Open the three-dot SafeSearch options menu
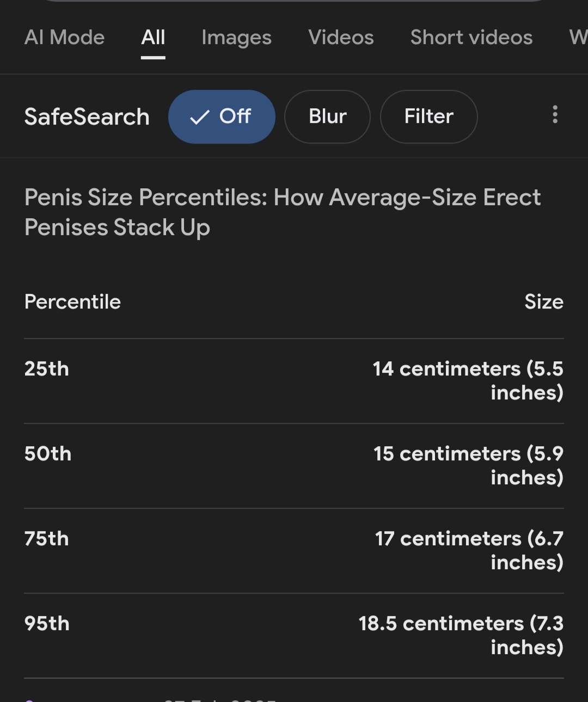Viewport: 588px width, 702px height. (555, 115)
